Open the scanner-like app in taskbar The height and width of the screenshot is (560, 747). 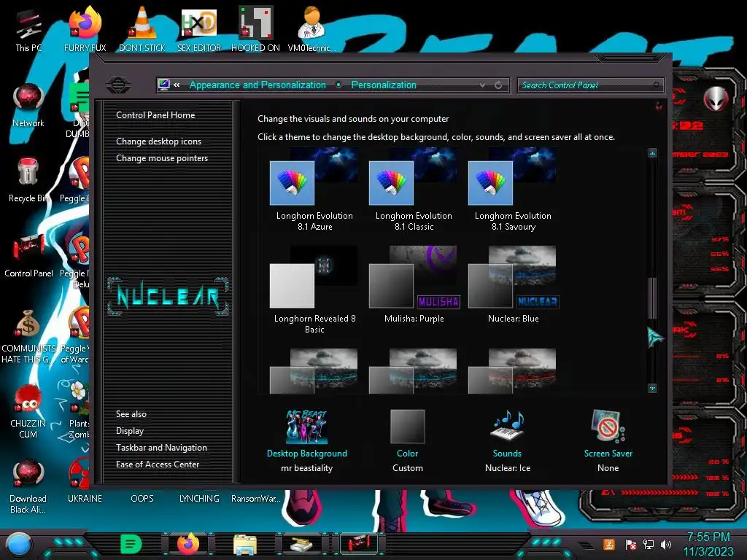(x=301, y=544)
